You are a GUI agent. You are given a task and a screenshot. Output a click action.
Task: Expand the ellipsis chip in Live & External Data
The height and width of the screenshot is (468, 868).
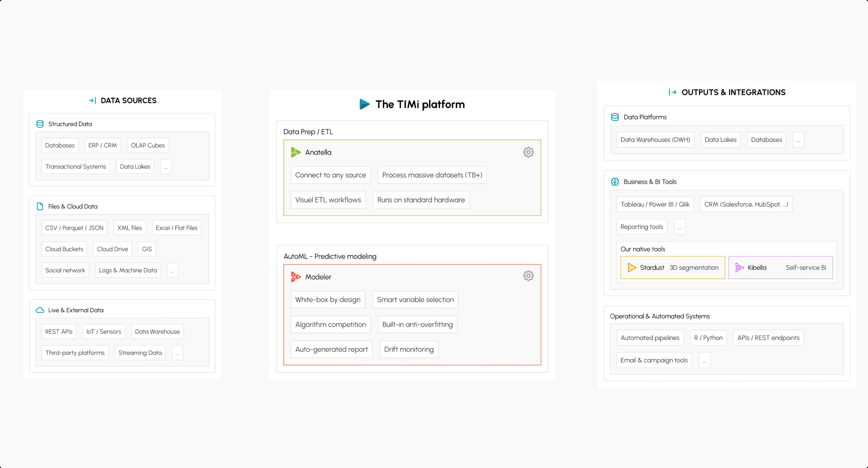(x=177, y=353)
